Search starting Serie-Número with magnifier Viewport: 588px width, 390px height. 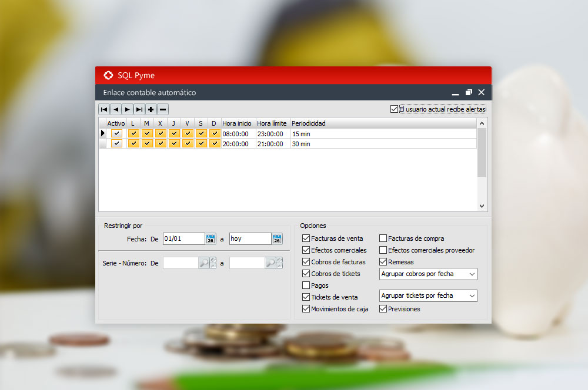[204, 263]
